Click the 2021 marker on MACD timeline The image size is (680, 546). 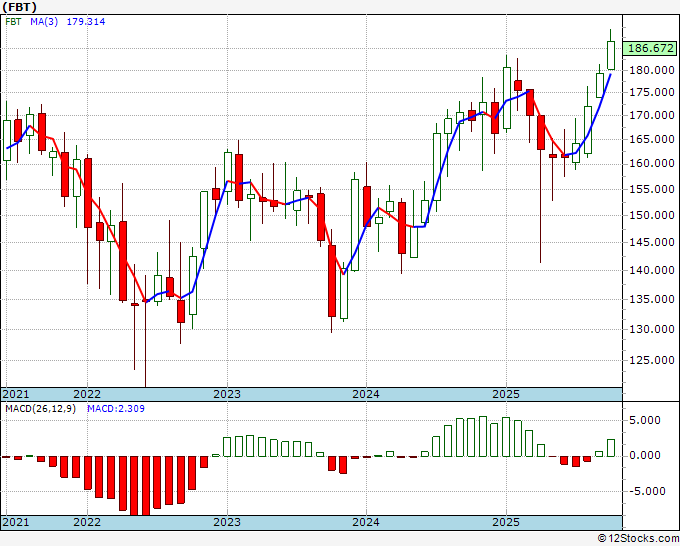[16, 522]
